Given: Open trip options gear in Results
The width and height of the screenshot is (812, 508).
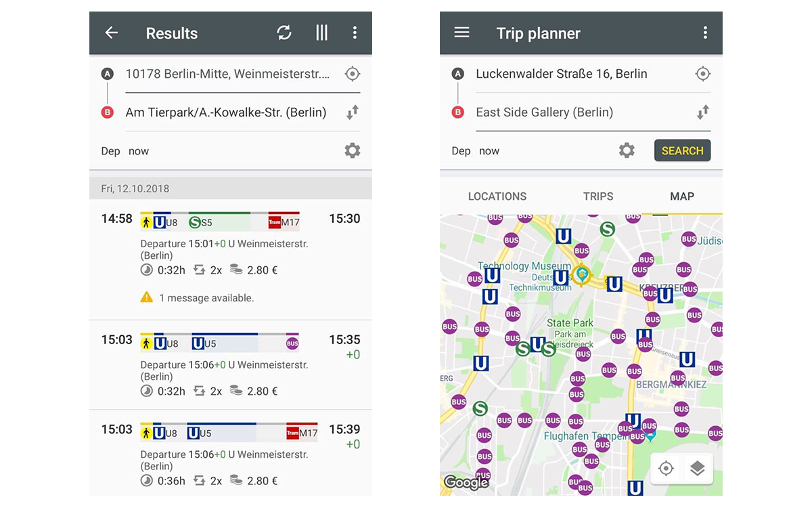Looking at the screenshot, I should pyautogui.click(x=352, y=150).
